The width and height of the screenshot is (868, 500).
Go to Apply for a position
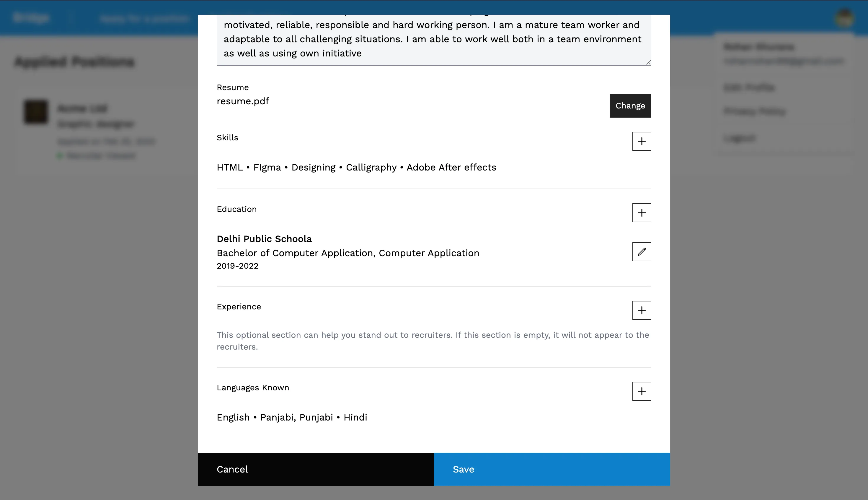point(144,19)
